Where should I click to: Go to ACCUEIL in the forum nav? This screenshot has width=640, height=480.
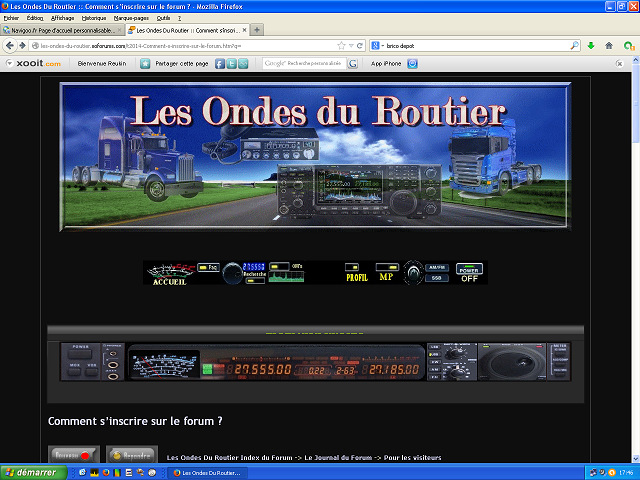tap(170, 274)
